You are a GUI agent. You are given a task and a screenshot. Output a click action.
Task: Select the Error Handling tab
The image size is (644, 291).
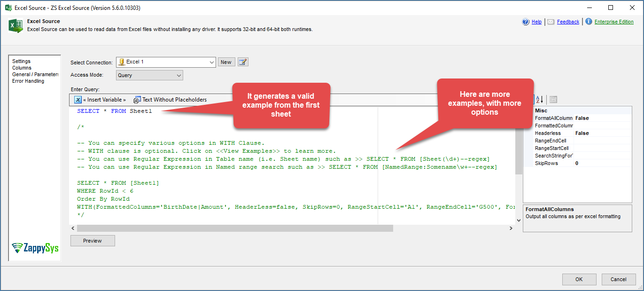click(x=28, y=81)
